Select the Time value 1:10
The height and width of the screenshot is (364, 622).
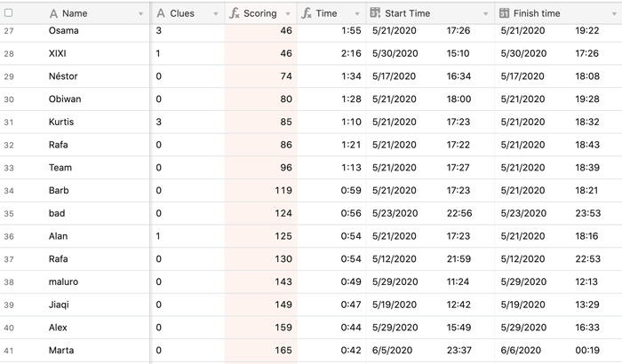pos(351,122)
